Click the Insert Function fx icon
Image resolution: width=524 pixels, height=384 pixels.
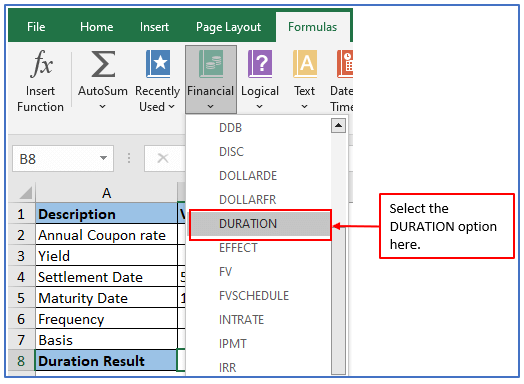tap(41, 63)
